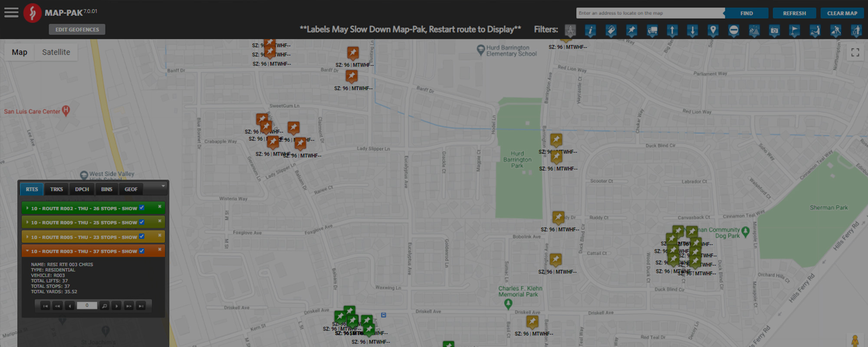Toggle the truck filter icon
Image resolution: width=868 pixels, height=347 pixels.
coord(652,30)
